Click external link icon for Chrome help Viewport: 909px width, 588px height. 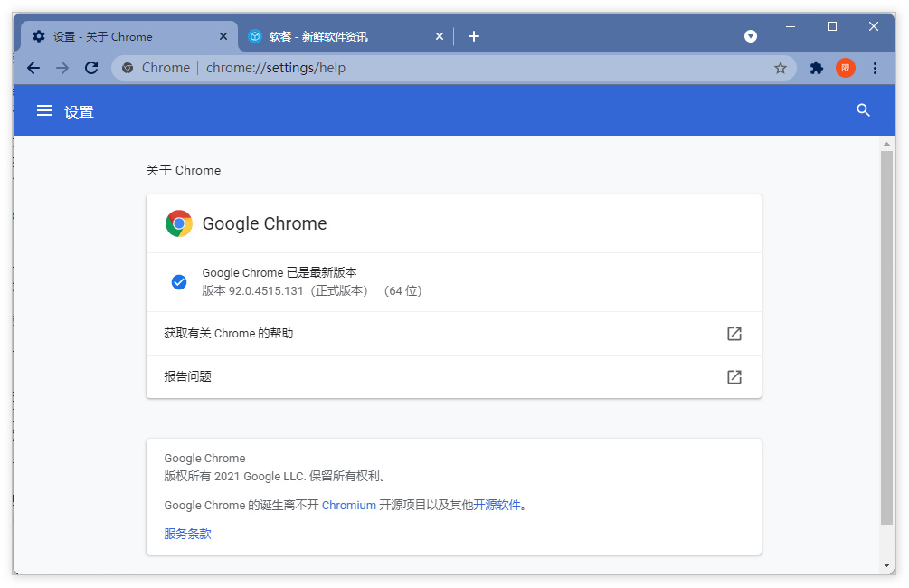point(734,334)
